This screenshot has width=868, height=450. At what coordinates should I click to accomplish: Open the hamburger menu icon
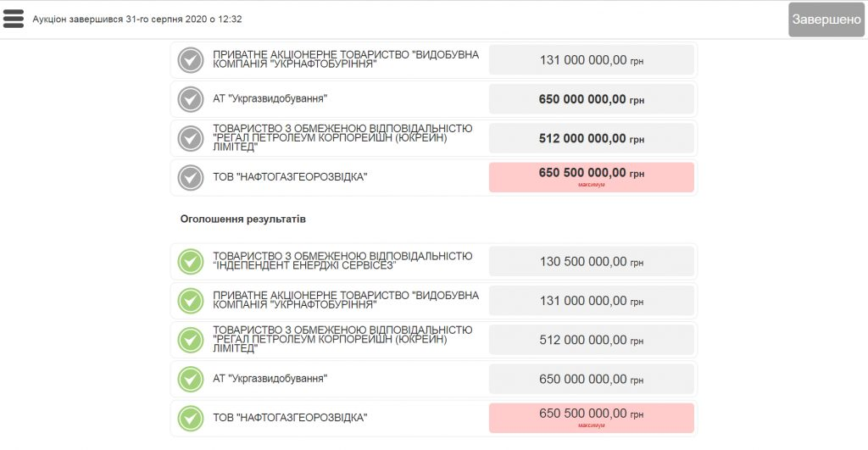point(14,19)
